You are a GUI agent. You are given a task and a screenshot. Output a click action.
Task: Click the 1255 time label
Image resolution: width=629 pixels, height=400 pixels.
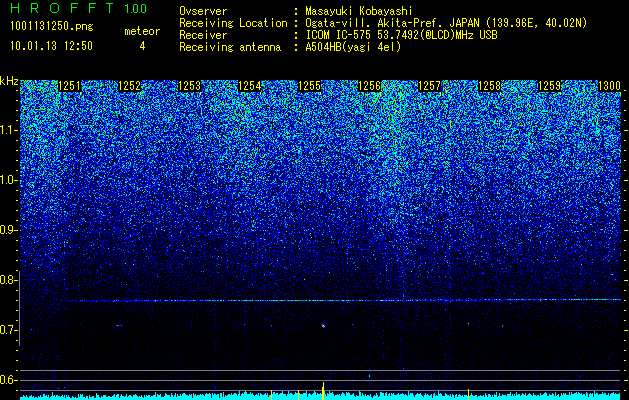point(310,86)
